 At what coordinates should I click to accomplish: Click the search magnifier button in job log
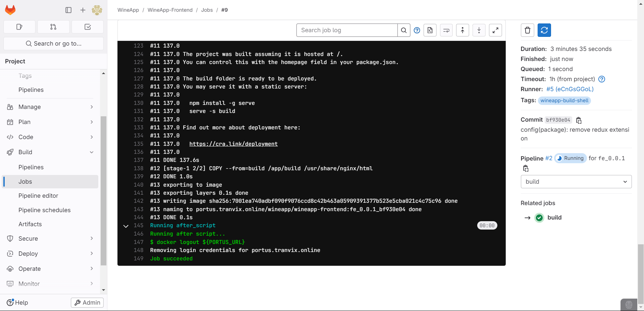pos(404,30)
